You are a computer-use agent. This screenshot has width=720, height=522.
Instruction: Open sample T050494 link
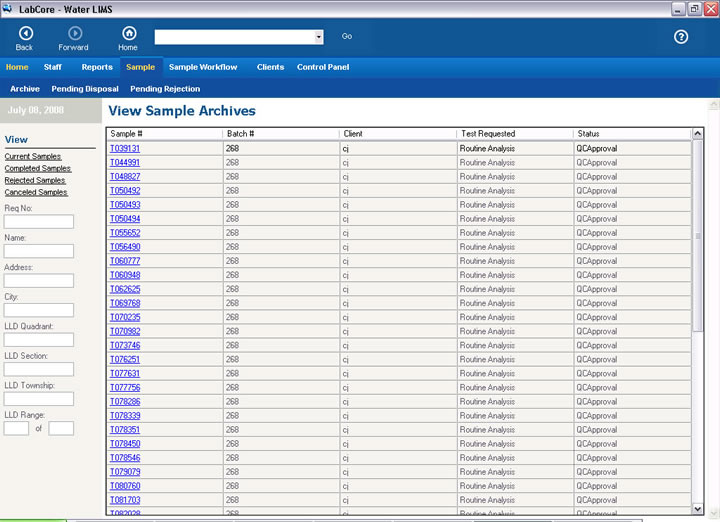point(125,219)
